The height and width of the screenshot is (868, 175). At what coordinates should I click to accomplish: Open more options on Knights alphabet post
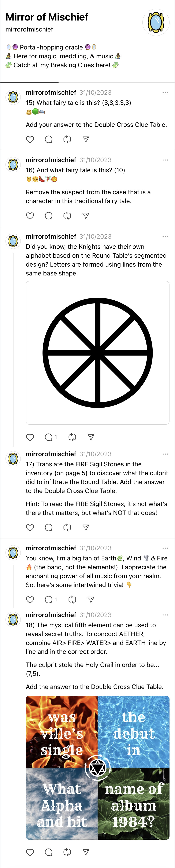coord(165,237)
